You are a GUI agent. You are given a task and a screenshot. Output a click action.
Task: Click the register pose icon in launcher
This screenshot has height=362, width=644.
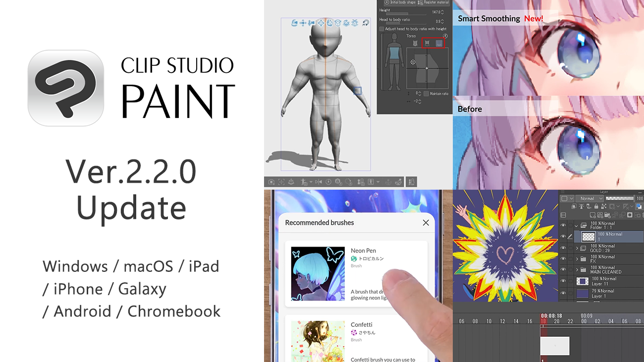303,182
